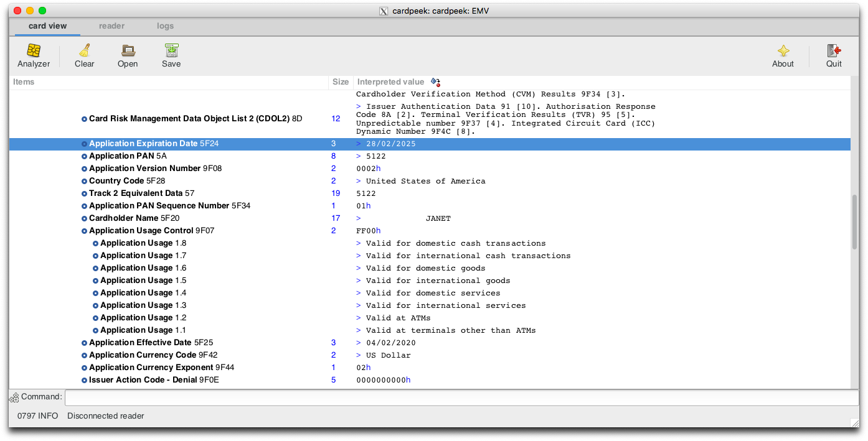The image size is (868, 441).
Task: Select Issuer Action Code - Denial row
Action: pos(430,380)
